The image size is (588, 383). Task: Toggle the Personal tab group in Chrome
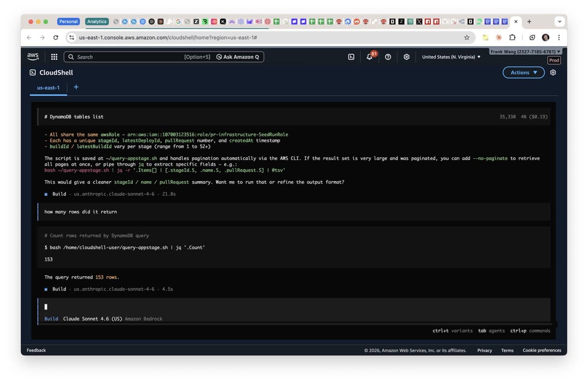pyautogui.click(x=68, y=21)
